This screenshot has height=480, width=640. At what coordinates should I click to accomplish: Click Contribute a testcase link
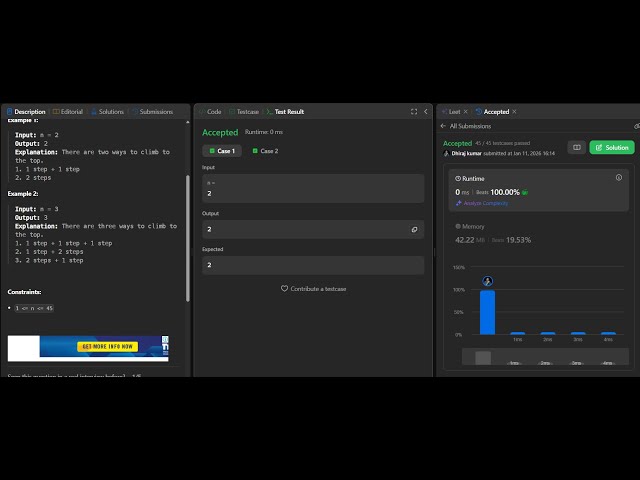pyautogui.click(x=313, y=289)
